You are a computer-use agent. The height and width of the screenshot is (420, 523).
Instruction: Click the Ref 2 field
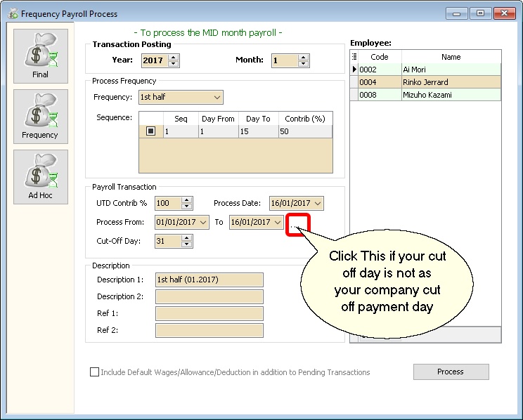point(209,330)
